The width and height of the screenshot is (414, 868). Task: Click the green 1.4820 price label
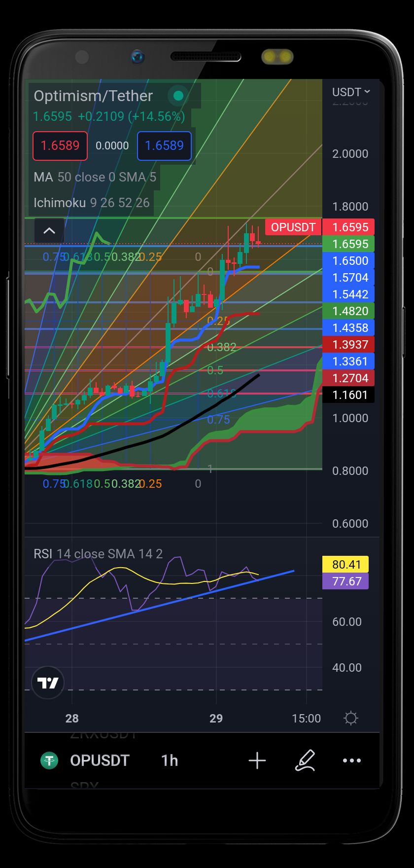[348, 311]
